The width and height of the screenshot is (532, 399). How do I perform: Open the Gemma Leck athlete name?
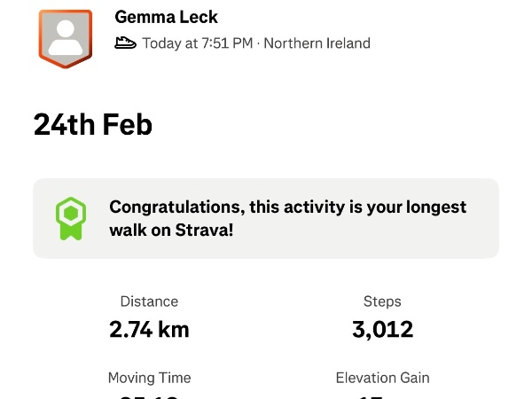click(x=166, y=17)
